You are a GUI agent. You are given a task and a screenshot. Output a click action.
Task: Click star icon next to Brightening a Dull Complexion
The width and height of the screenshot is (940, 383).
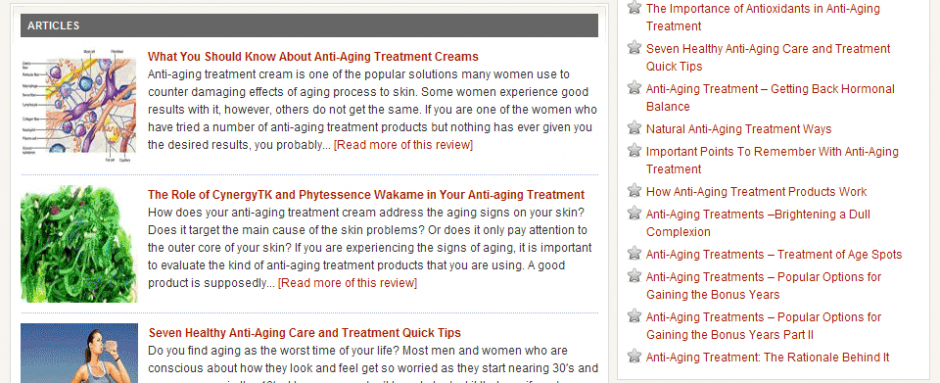pos(634,213)
